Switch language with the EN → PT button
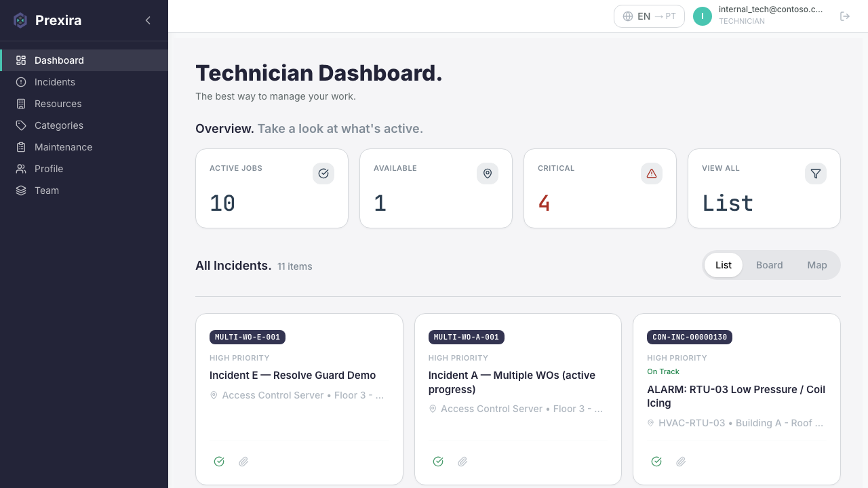The height and width of the screenshot is (488, 868). (x=649, y=16)
